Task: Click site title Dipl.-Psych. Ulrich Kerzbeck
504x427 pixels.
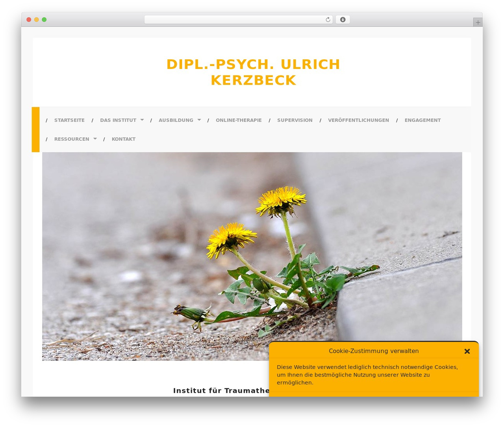Action: [253, 72]
